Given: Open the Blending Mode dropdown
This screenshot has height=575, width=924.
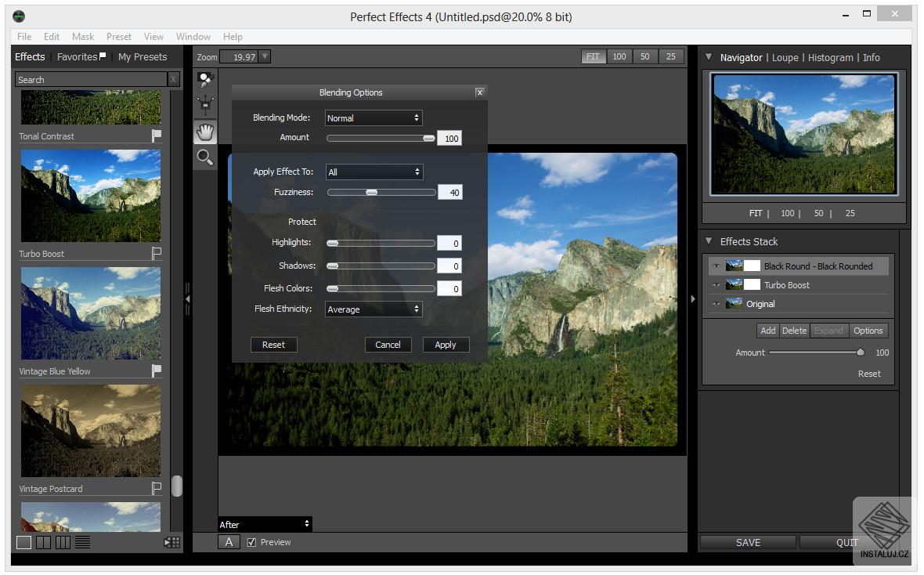Looking at the screenshot, I should coord(374,118).
